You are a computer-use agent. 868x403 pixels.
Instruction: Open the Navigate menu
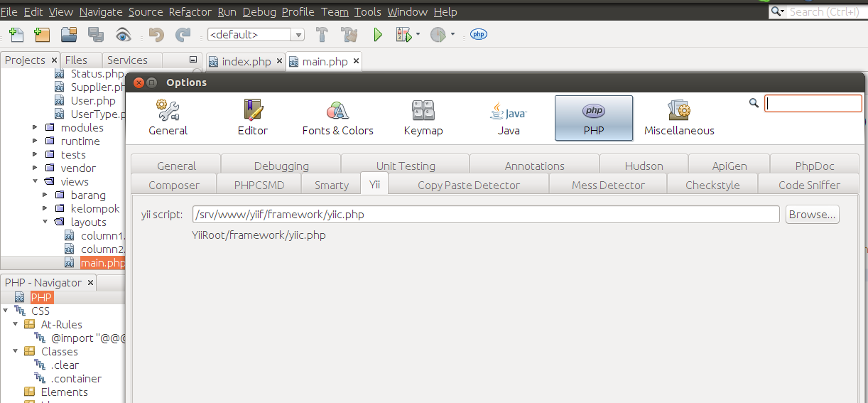pyautogui.click(x=100, y=11)
